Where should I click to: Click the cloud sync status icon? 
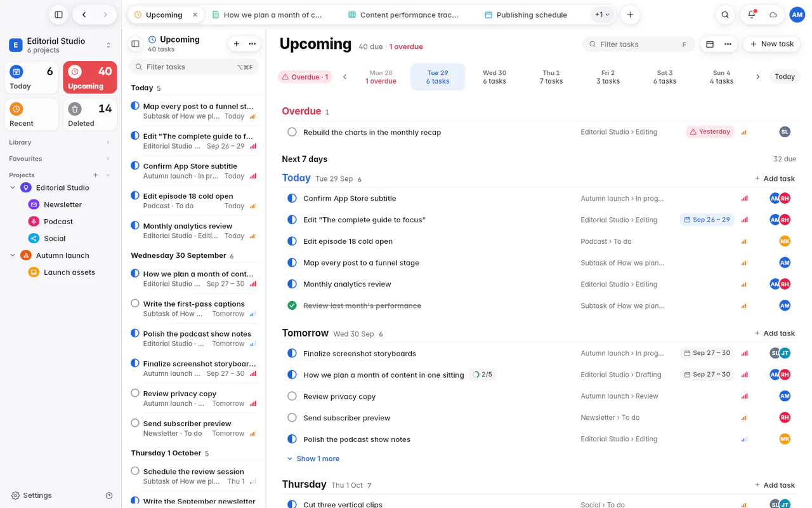coord(773,15)
